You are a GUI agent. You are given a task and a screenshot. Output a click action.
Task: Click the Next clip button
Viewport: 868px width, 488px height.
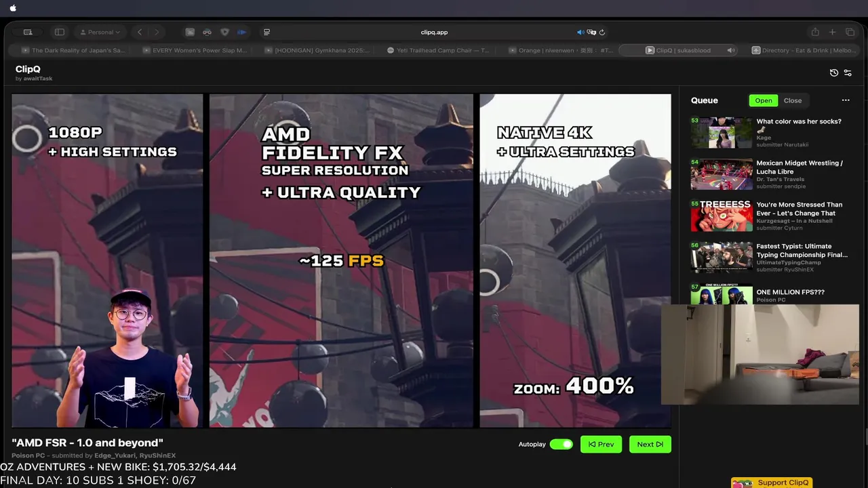click(650, 444)
